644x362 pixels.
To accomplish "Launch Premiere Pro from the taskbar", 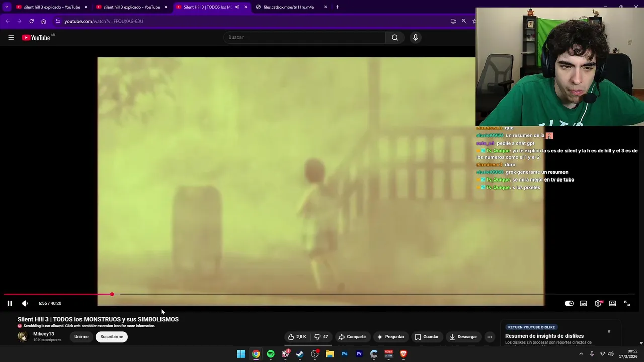I will 359,354.
